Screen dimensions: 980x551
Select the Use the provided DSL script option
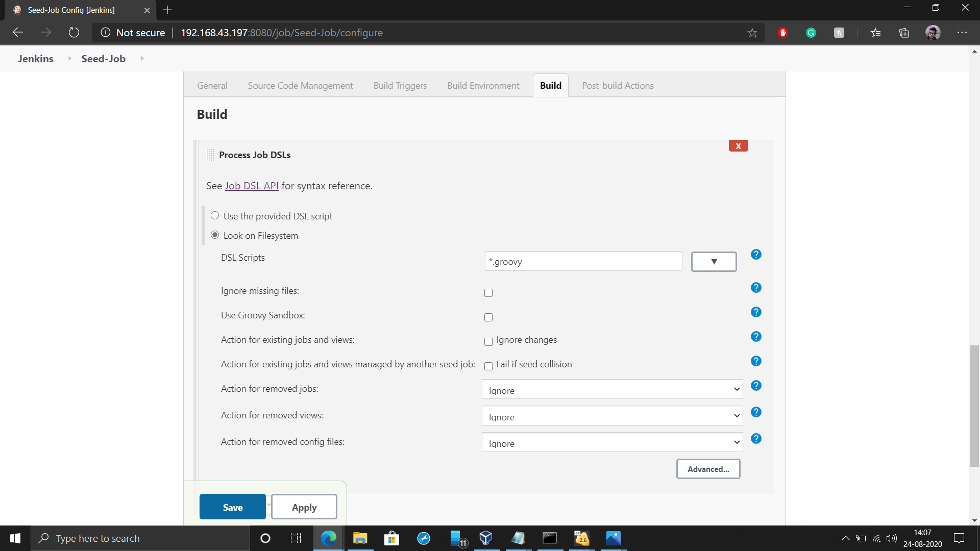click(215, 215)
